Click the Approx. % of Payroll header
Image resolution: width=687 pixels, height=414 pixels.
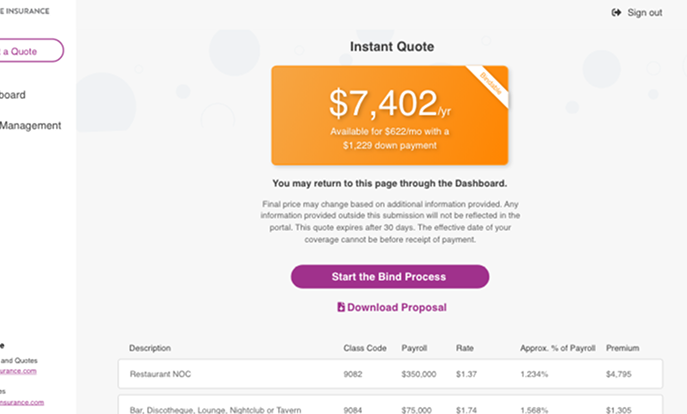(x=557, y=348)
